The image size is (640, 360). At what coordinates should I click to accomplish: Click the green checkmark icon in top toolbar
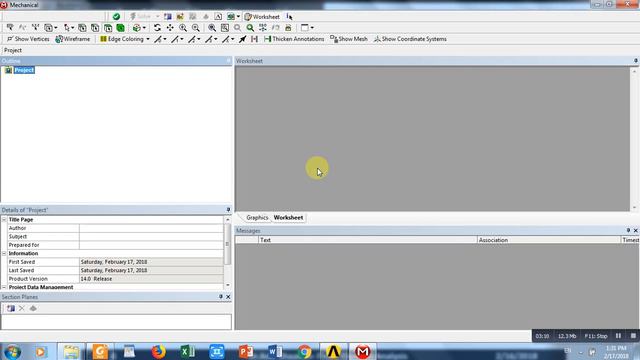[116, 16]
